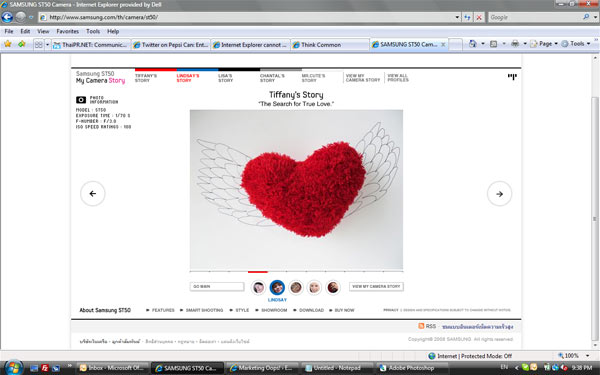The height and width of the screenshot is (375, 600).
Task: Click View All Profiles nav link
Action: point(398,78)
